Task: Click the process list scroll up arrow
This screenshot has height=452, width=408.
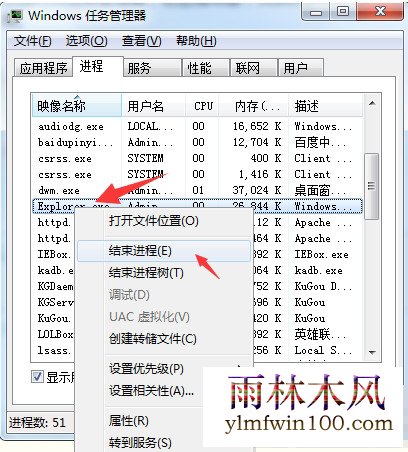Action: (x=372, y=103)
